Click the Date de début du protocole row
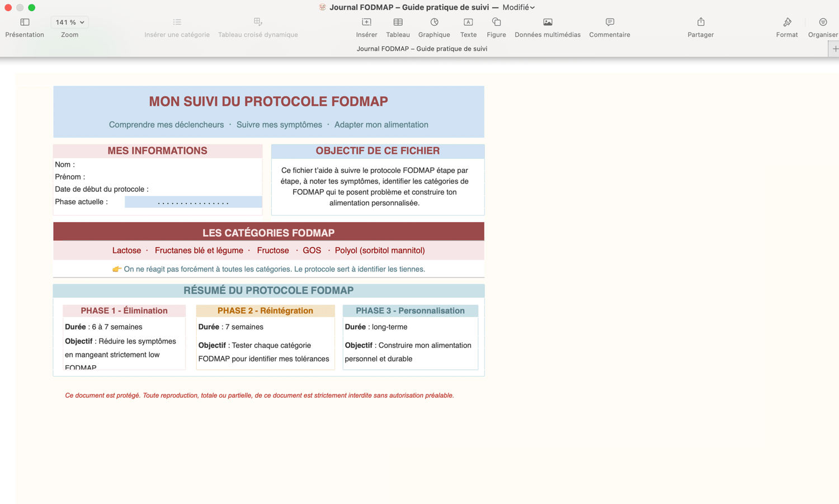This screenshot has height=504, width=839. pyautogui.click(x=158, y=189)
